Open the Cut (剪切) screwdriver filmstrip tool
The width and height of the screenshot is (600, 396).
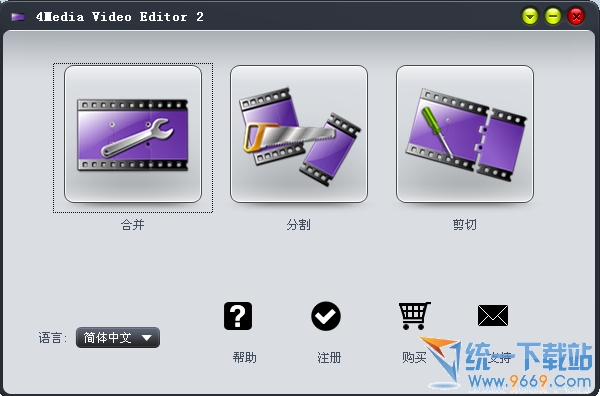click(x=465, y=134)
